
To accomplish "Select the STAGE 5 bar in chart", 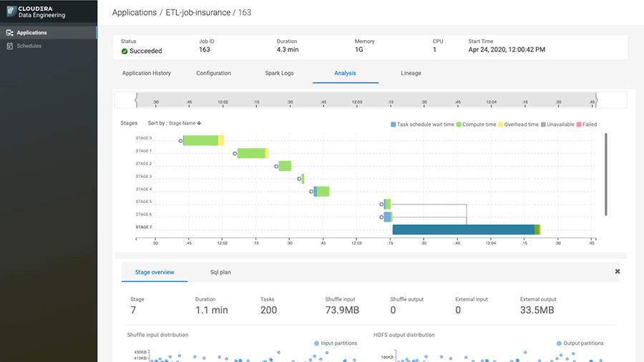I will 387,204.
